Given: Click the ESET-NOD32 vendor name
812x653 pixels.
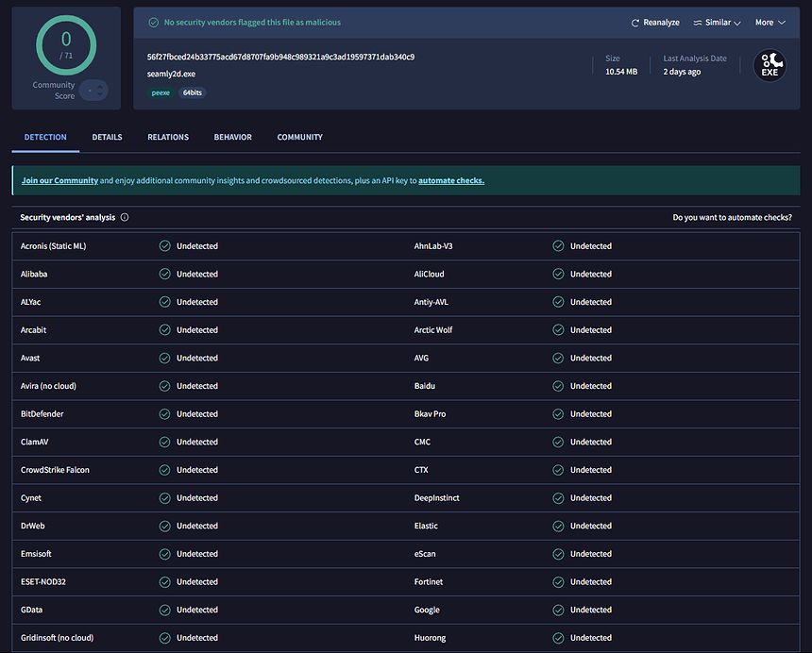Looking at the screenshot, I should point(43,581).
